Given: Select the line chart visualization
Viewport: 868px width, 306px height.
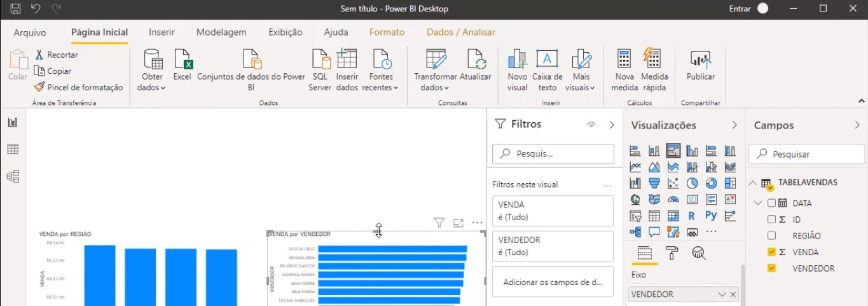Looking at the screenshot, I should pos(635,167).
